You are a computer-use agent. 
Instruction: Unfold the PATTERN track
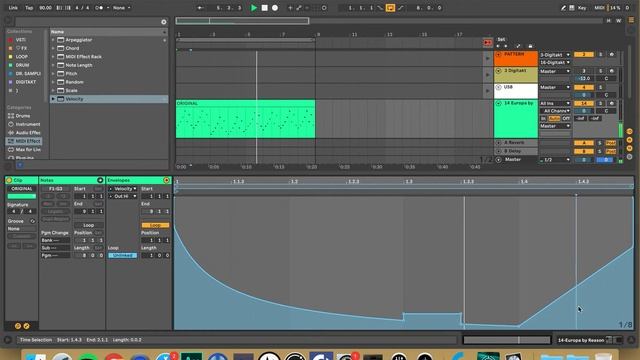point(498,54)
